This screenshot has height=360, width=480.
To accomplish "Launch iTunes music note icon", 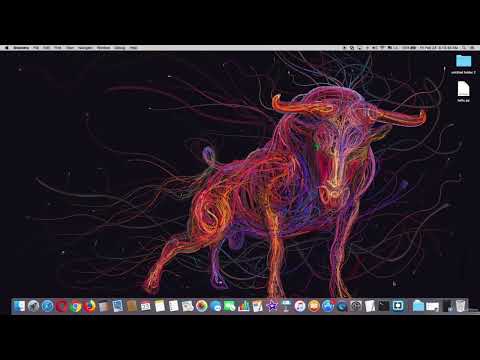I will click(300, 306).
